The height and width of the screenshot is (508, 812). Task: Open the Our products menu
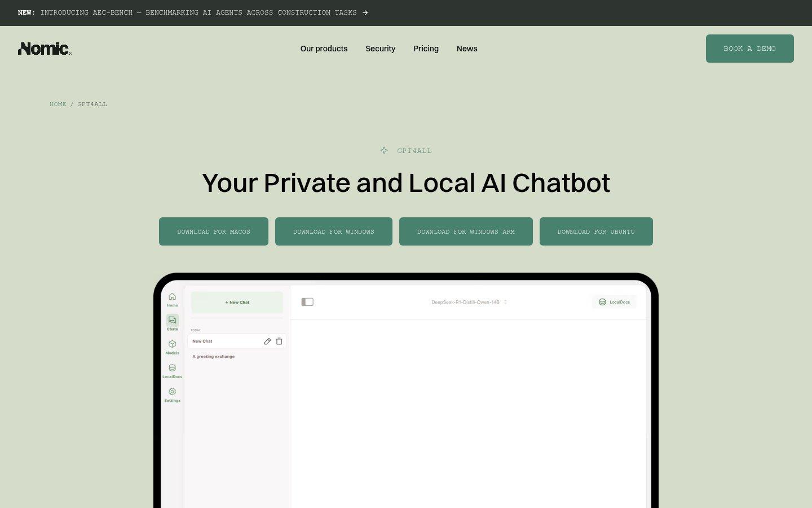point(324,49)
